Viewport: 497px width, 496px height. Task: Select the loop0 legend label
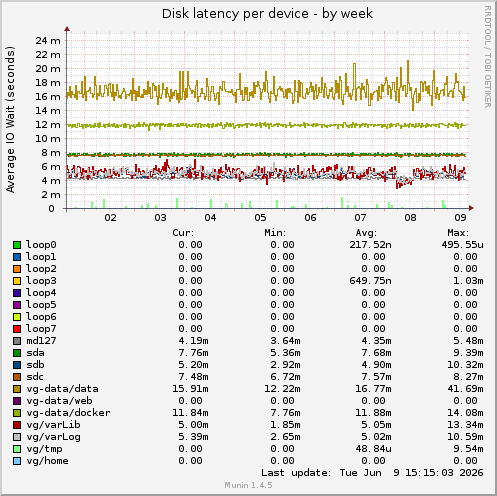(x=41, y=245)
